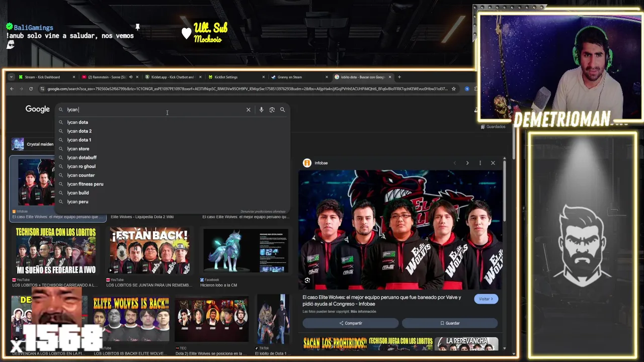
Task: Click into the Google search box
Action: 151,110
